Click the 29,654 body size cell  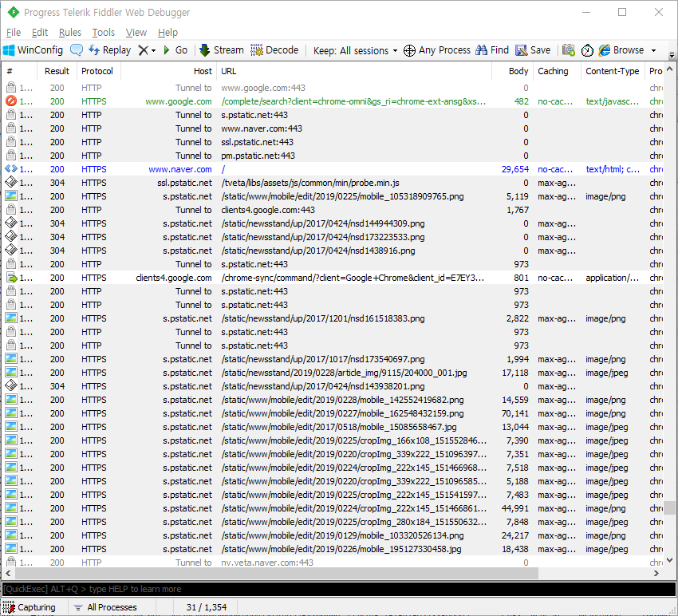[x=515, y=169]
